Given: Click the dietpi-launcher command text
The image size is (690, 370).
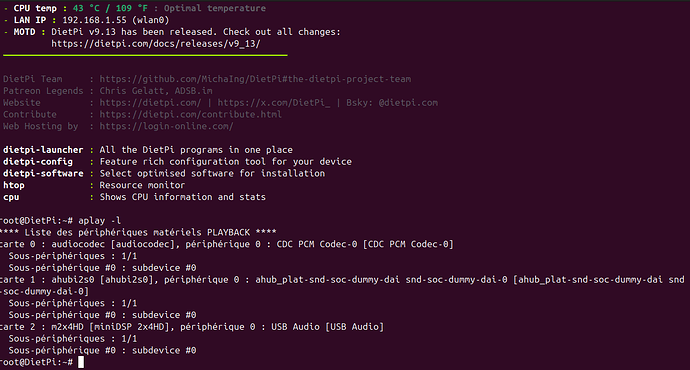Looking at the screenshot, I should tap(43, 150).
